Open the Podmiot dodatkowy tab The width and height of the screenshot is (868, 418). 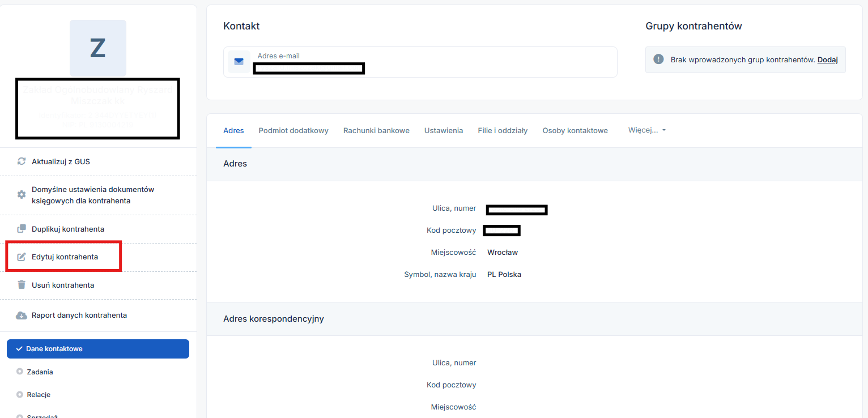pyautogui.click(x=293, y=130)
